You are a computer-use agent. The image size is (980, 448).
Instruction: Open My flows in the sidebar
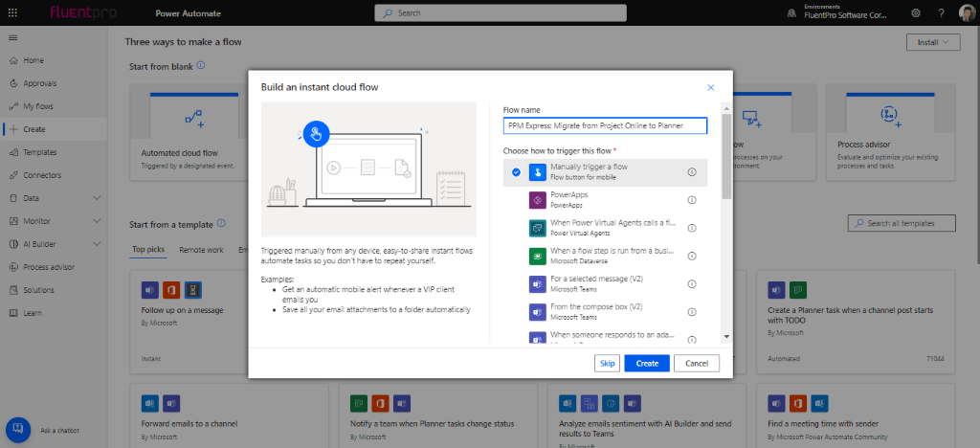[54, 107]
